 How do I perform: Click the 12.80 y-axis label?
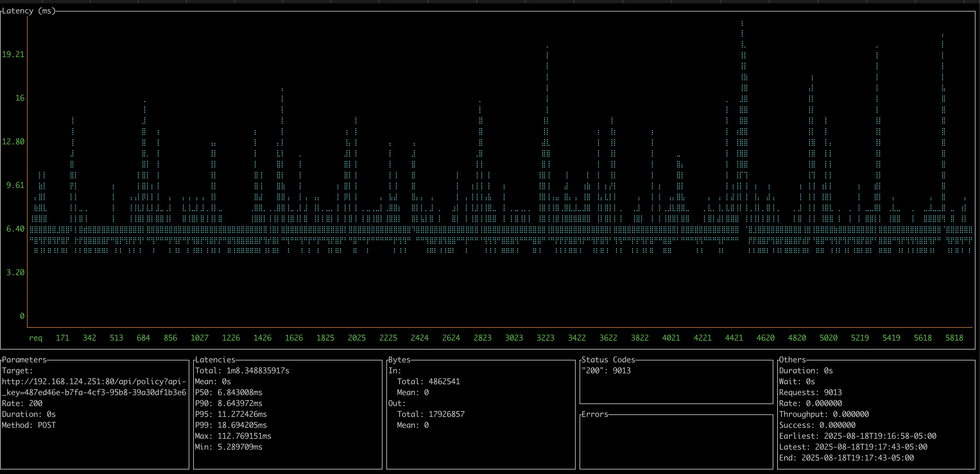13,142
